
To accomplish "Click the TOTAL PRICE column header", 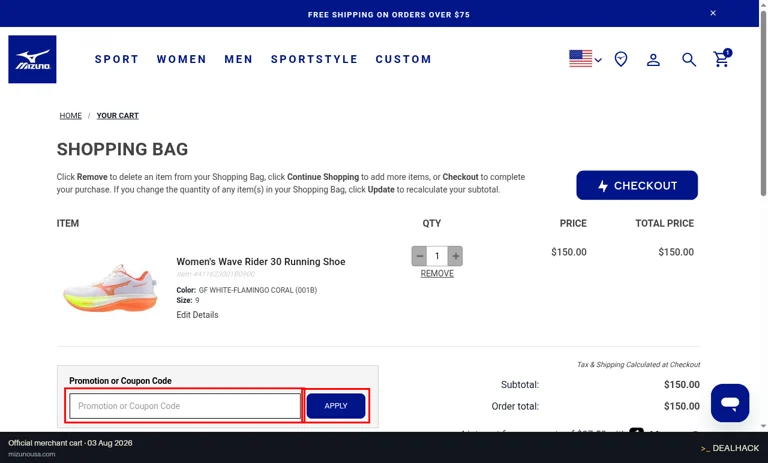I will coord(664,223).
